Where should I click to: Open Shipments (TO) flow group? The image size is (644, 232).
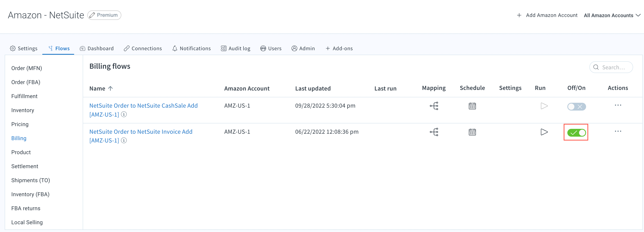click(x=30, y=180)
